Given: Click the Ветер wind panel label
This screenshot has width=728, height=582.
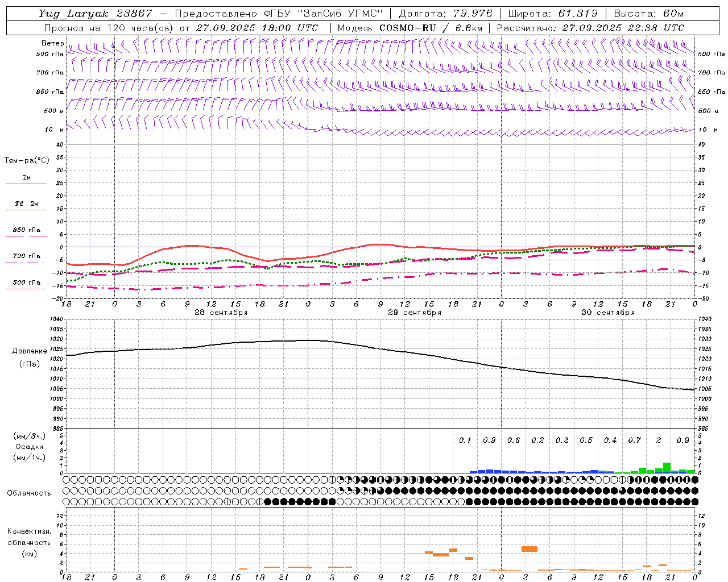Looking at the screenshot, I should pyautogui.click(x=52, y=43).
